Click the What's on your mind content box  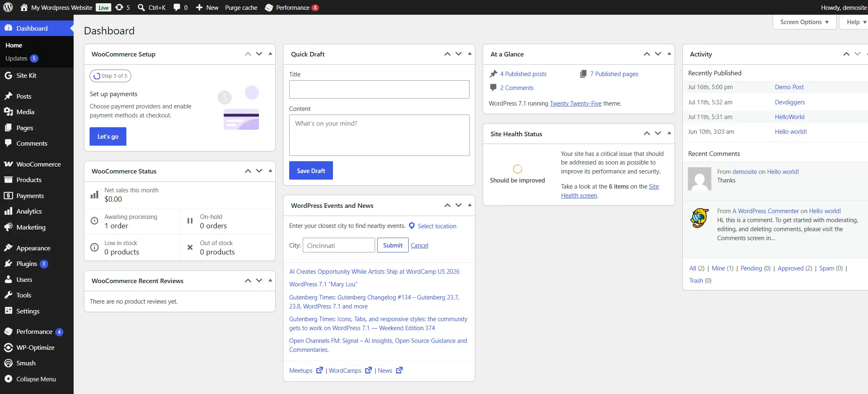[x=379, y=135]
